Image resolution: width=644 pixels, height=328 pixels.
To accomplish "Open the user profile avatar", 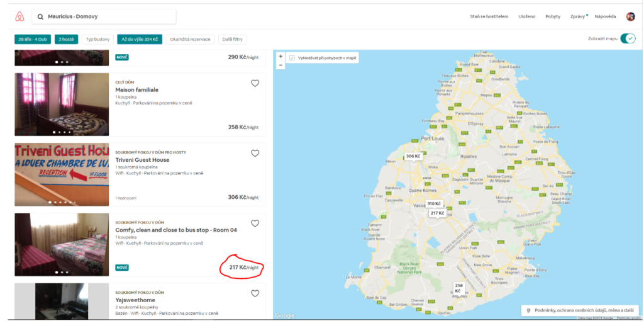I will point(630,16).
